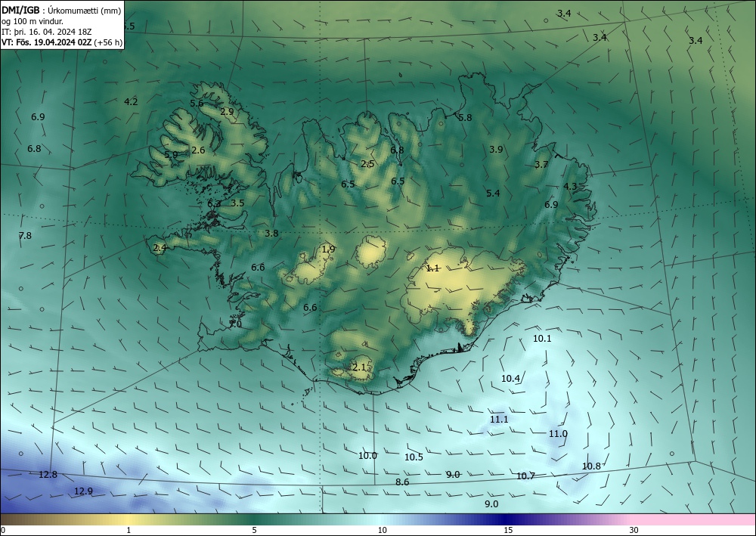Click the dark navy section of the color scale

pyautogui.click(x=503, y=519)
